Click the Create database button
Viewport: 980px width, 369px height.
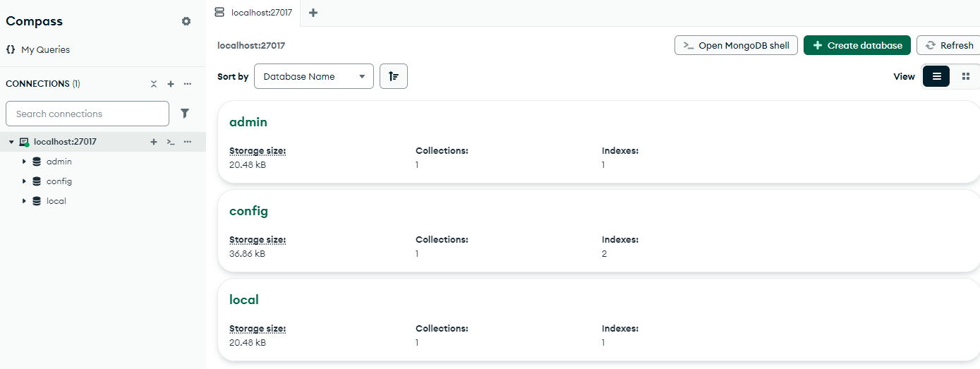tap(857, 45)
